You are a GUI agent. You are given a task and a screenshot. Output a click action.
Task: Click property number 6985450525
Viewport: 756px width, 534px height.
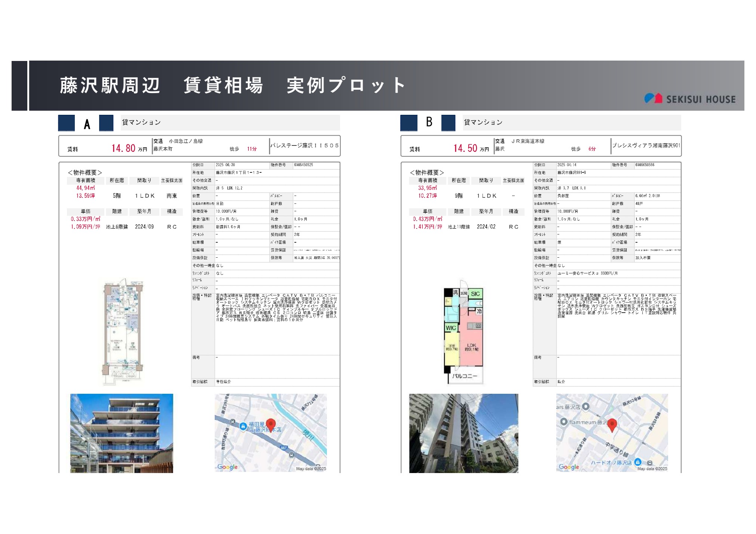(303, 165)
